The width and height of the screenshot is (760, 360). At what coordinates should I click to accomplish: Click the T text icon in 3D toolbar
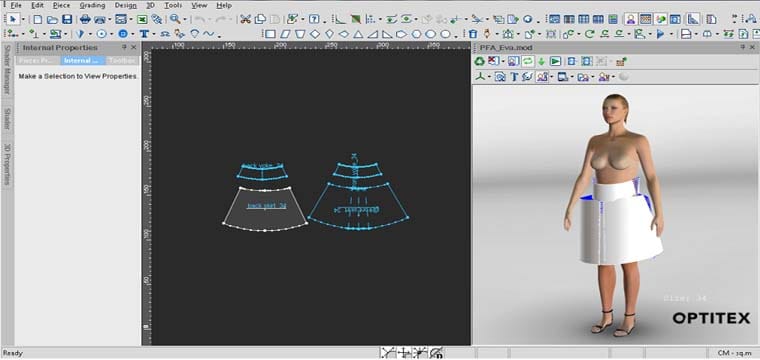514,77
